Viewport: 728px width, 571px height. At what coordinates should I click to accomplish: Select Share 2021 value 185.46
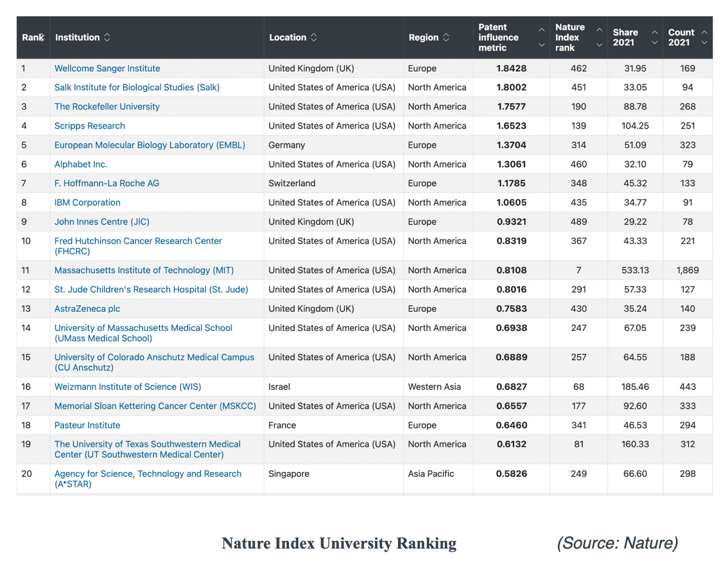click(635, 387)
